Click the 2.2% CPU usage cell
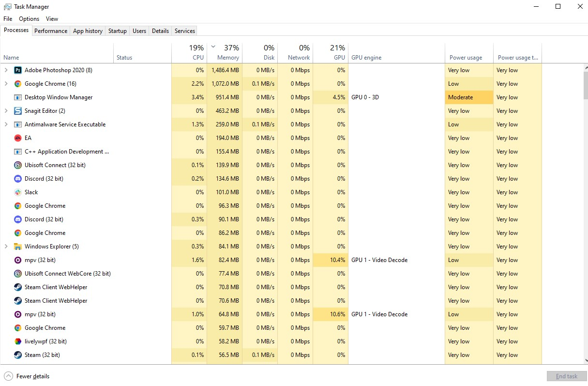This screenshot has height=386, width=588. pyautogui.click(x=189, y=84)
